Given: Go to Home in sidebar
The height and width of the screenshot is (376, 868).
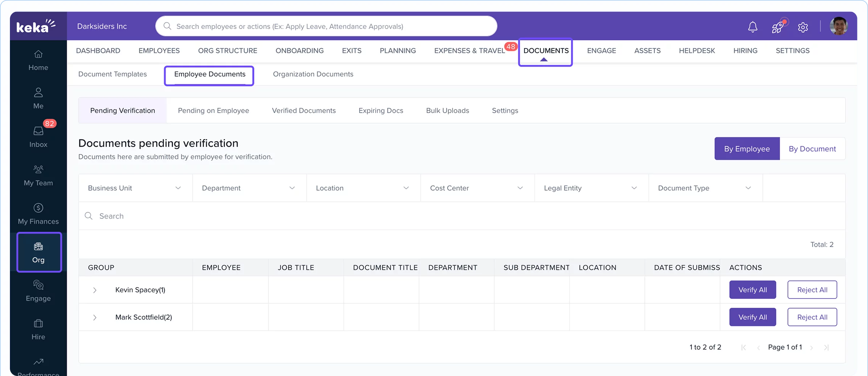Looking at the screenshot, I should click(38, 60).
